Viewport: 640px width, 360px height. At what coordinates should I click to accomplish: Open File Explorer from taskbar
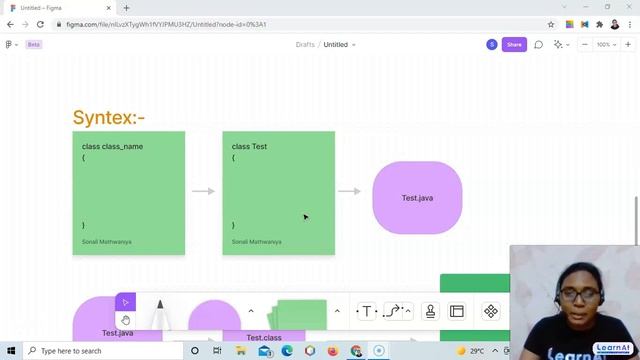241,351
